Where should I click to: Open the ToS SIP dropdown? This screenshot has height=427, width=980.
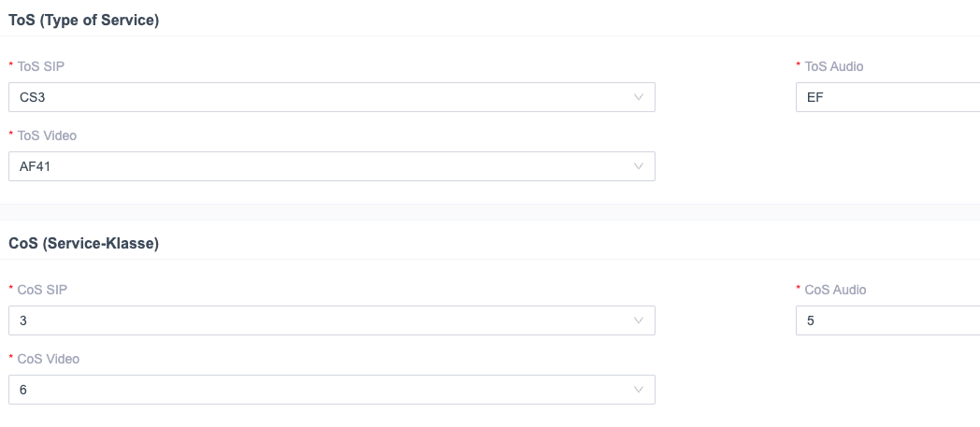coord(331,97)
